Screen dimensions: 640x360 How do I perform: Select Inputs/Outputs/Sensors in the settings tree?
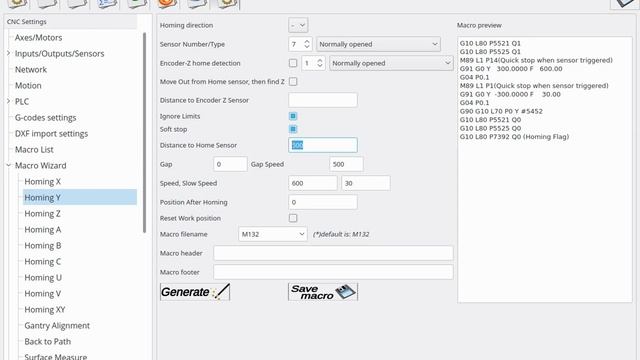(x=59, y=53)
